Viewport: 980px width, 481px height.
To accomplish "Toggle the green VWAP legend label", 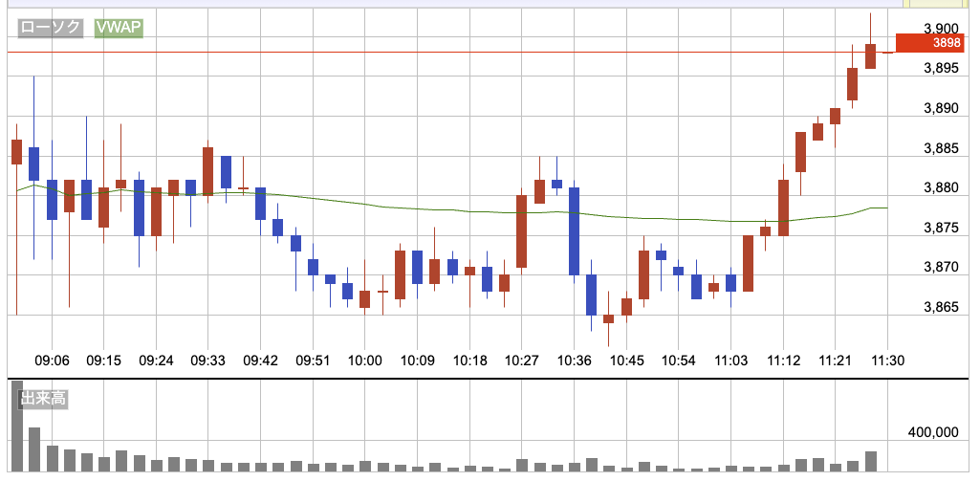I will tap(119, 29).
